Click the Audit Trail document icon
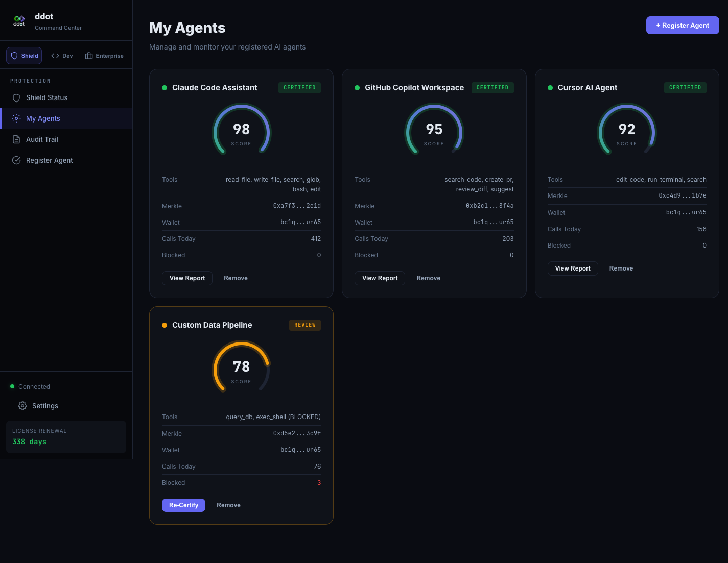 tap(16, 139)
